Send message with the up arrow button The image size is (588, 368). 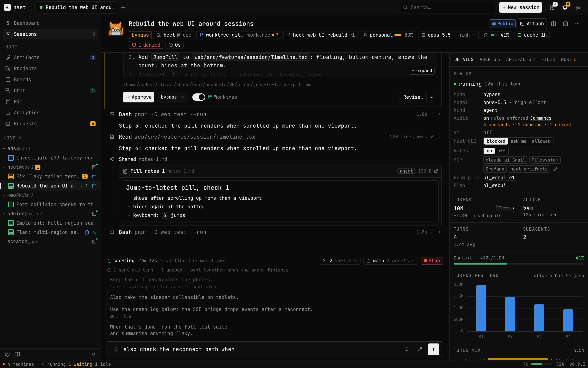(433, 349)
